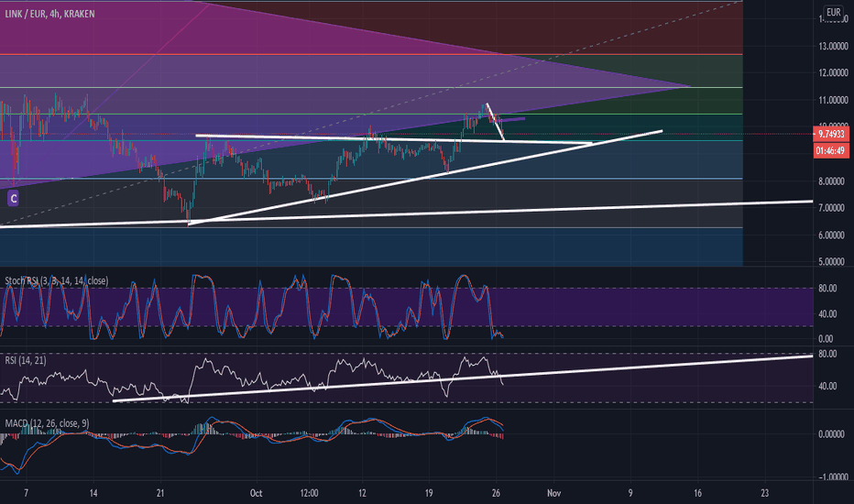
Task: Click the Oct label on time axis
Action: click(x=256, y=493)
